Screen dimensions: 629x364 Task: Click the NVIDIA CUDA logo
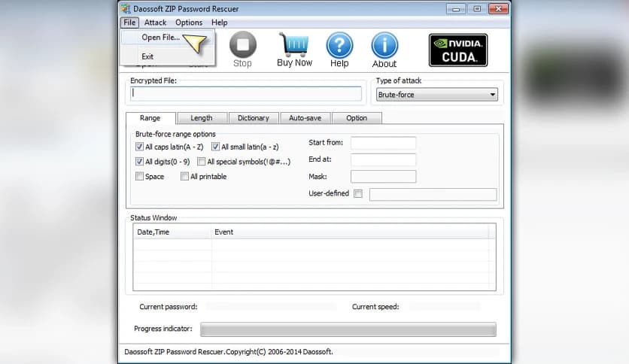coord(458,50)
